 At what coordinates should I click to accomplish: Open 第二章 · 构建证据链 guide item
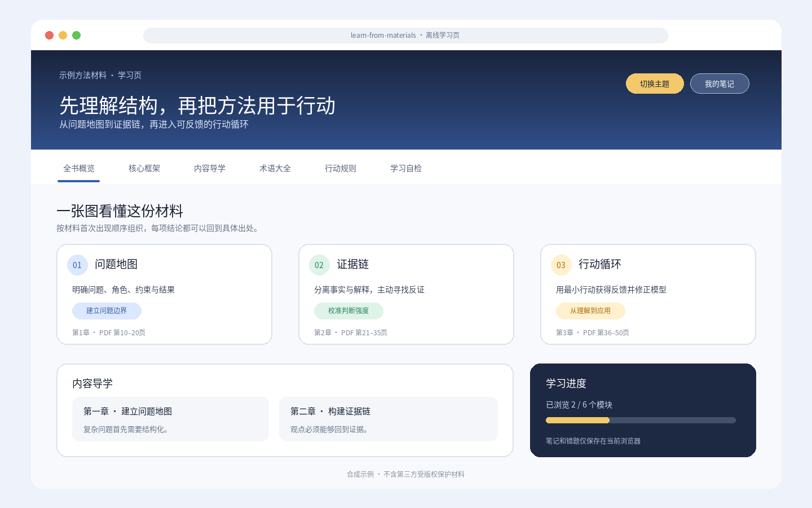point(389,419)
